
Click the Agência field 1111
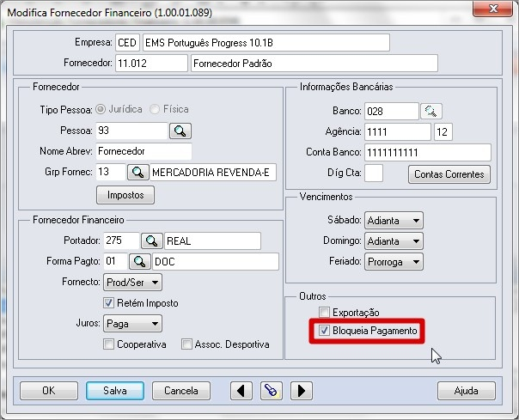398,132
